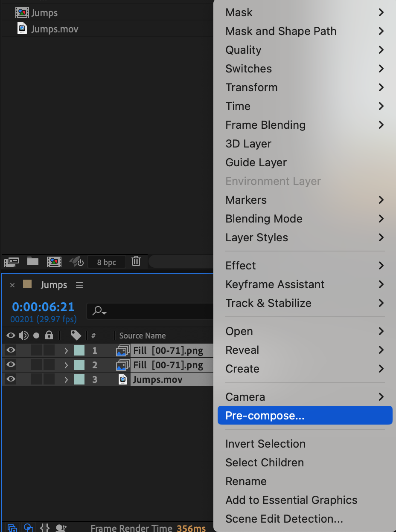
Task: Click the current time 0:00:06:21 display
Action: point(43,307)
